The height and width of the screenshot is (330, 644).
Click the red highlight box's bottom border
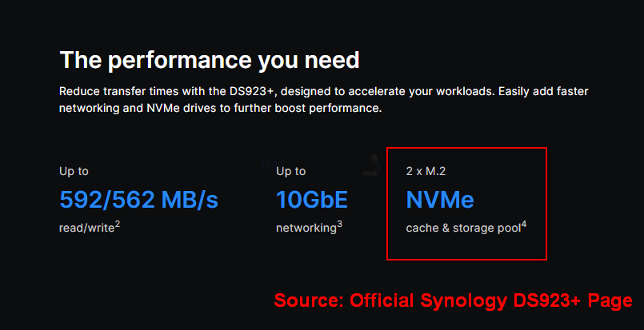coord(466,259)
